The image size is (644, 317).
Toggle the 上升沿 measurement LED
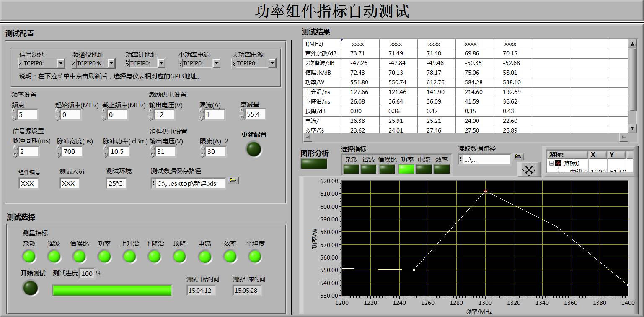(129, 256)
